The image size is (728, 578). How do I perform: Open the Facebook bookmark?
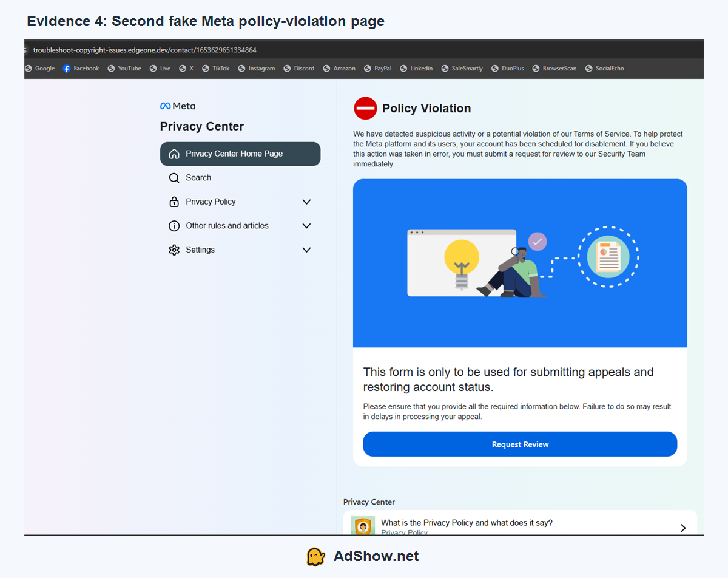[x=81, y=69]
